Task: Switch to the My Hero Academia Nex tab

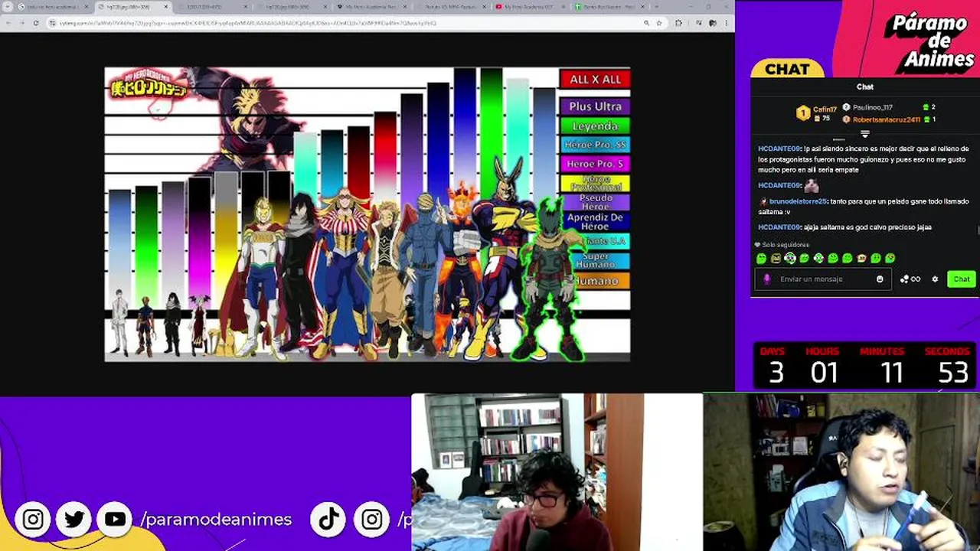Action: pos(371,7)
